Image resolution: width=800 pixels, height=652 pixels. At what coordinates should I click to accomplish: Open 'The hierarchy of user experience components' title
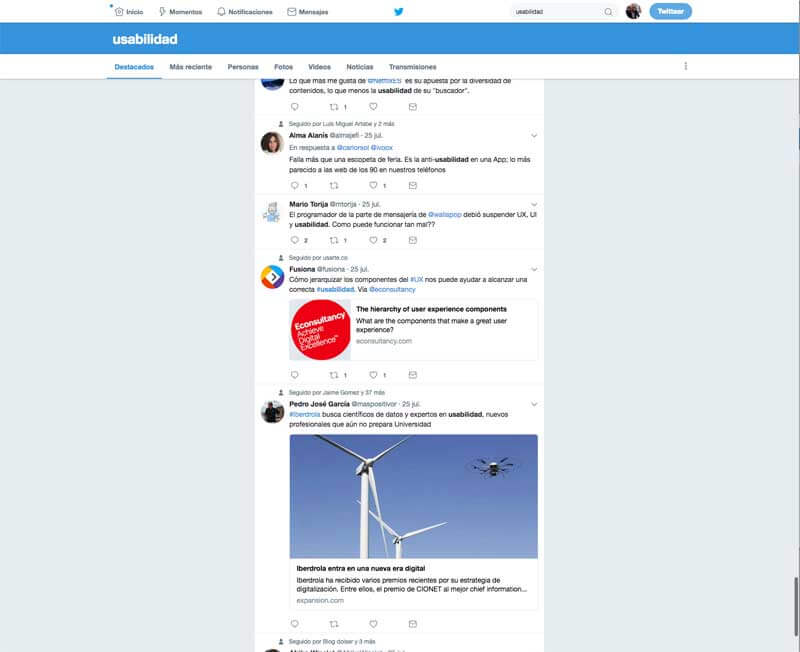[x=431, y=309]
